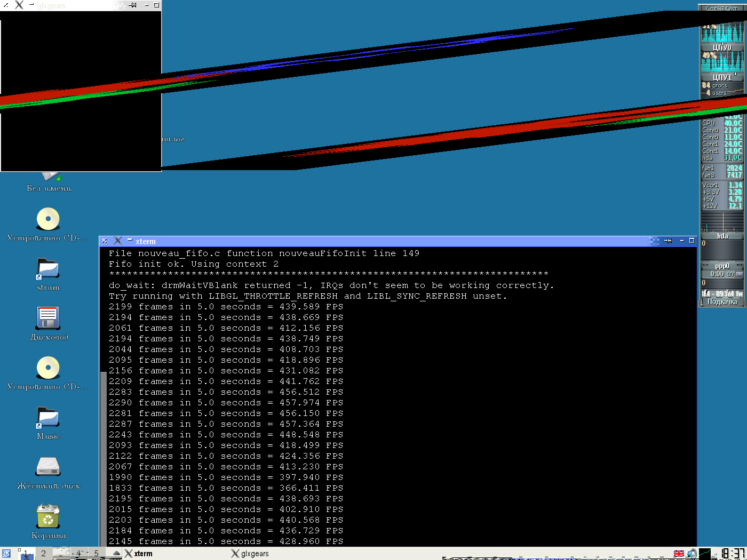747x560 pixels.
Task: Activate the xterm taskbar button
Action: click(140, 554)
